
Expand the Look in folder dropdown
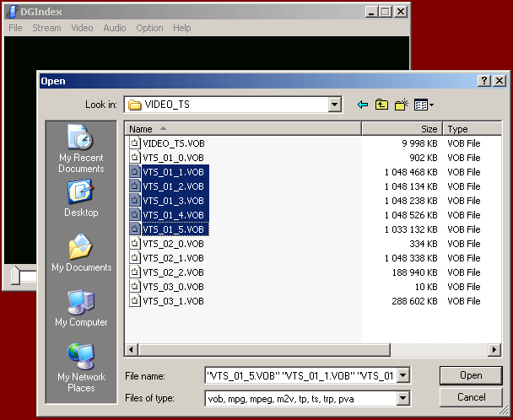(x=334, y=105)
